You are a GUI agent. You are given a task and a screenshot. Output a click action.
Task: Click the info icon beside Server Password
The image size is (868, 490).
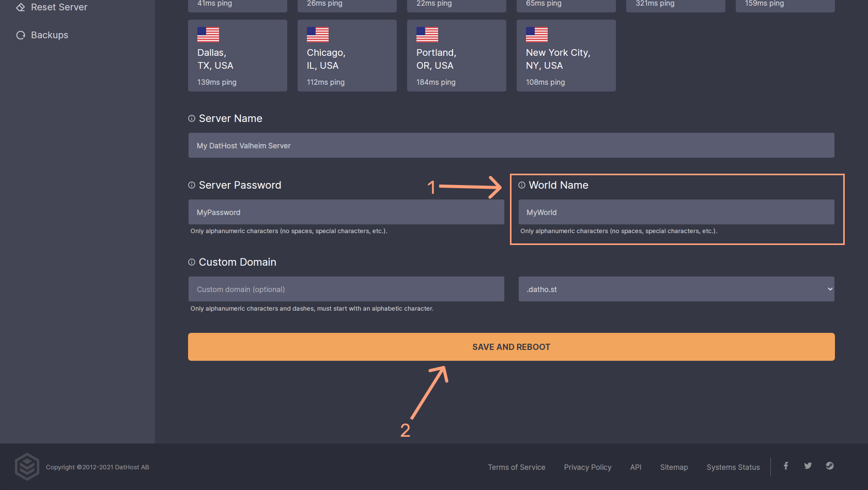pos(192,186)
